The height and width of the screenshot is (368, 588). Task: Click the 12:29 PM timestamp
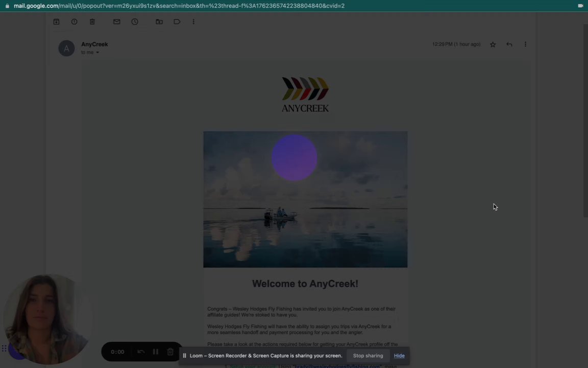[456, 44]
